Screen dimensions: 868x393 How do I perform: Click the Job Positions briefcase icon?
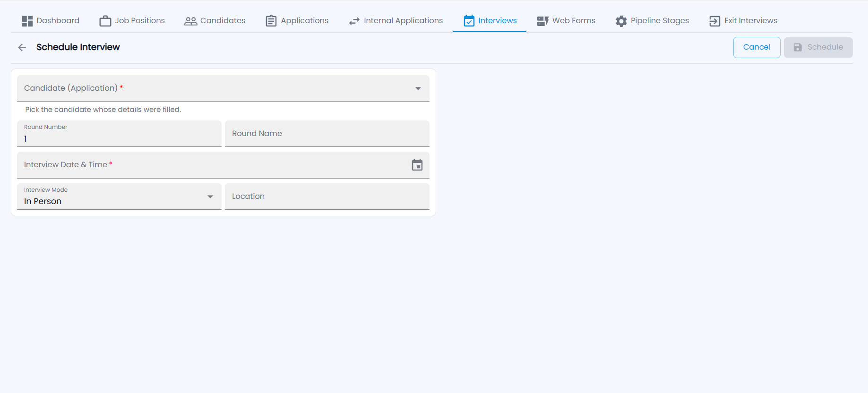105,21
